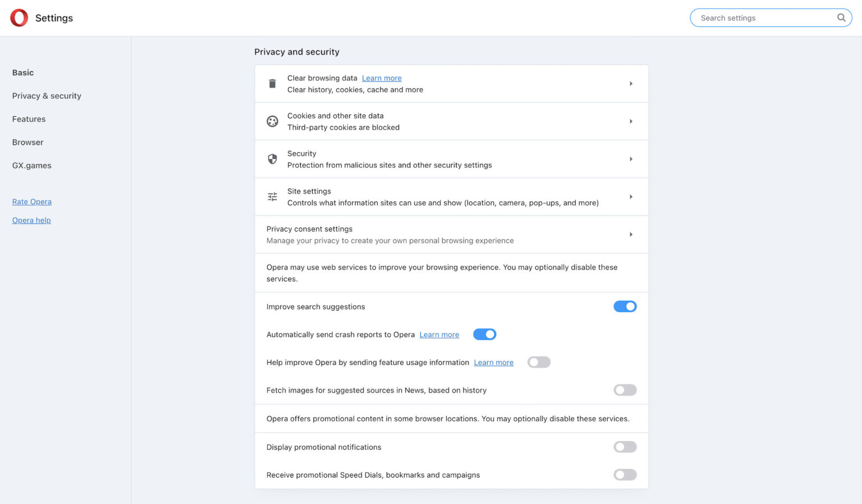Disable Improve search suggestions toggle
This screenshot has width=862, height=504.
pyautogui.click(x=625, y=306)
